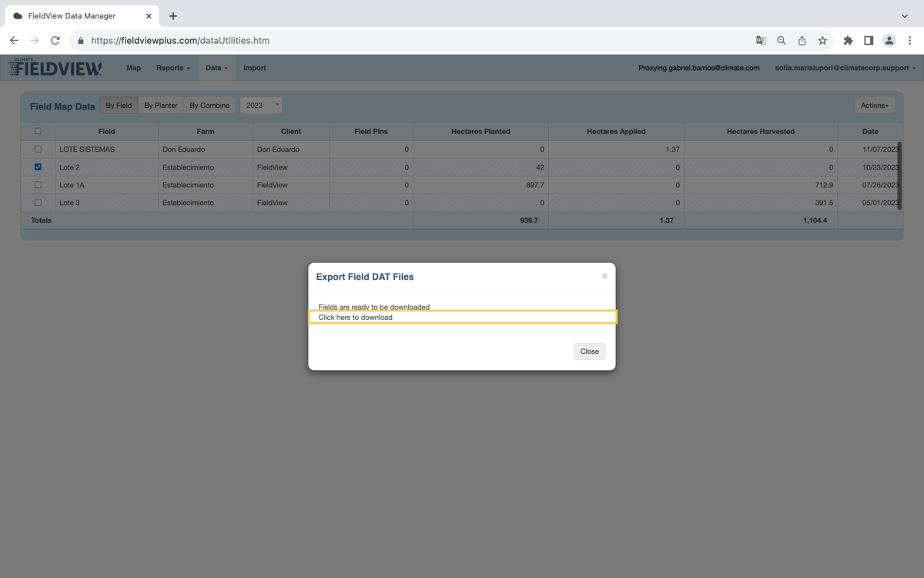924x578 pixels.
Task: Open the browser extensions puzzle icon
Action: coord(847,40)
